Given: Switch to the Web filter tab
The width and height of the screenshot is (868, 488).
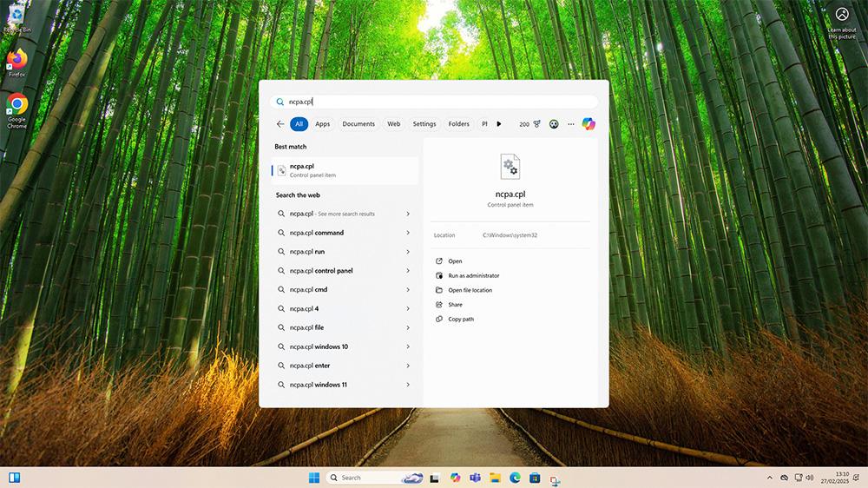Looking at the screenshot, I should (x=393, y=124).
